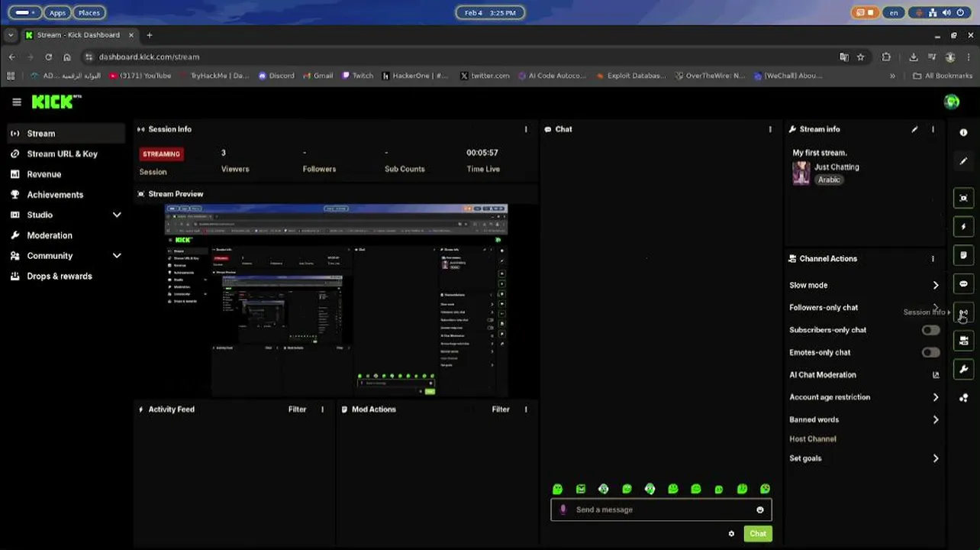Open Discord bookmark

[x=276, y=76]
